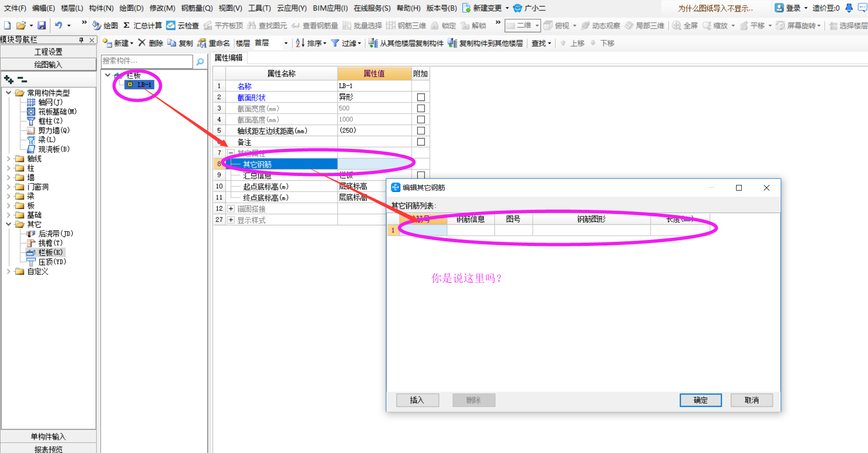This screenshot has width=868, height=453.
Task: Open 单构件输入 navigation section
Action: 48,437
